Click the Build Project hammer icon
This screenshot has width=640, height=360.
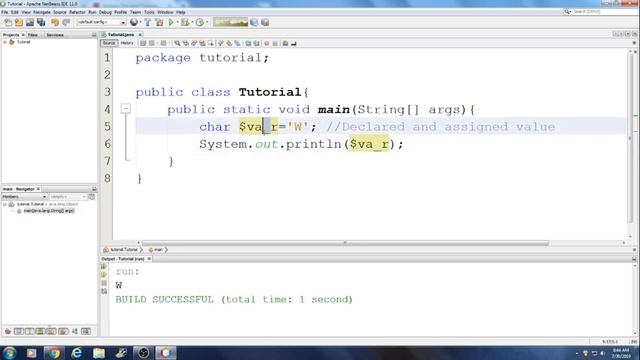click(148, 22)
